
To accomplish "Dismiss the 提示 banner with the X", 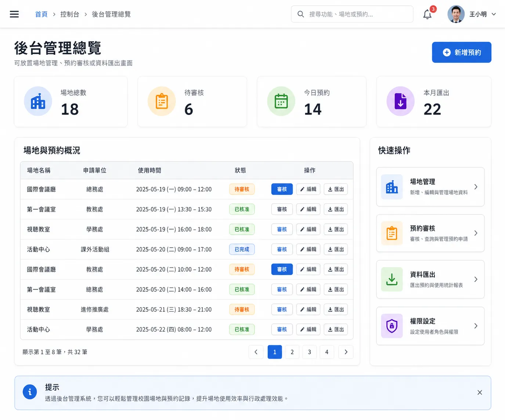I will point(480,392).
